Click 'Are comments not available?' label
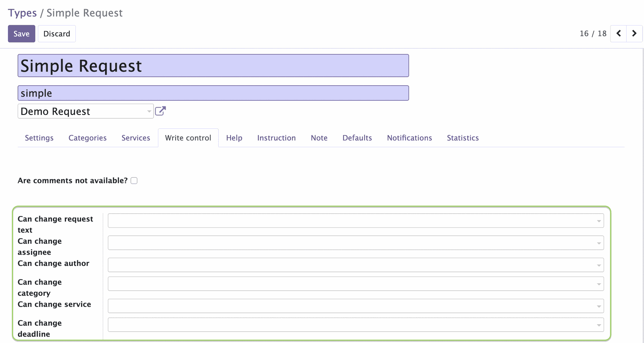This screenshot has width=644, height=343. 73,181
